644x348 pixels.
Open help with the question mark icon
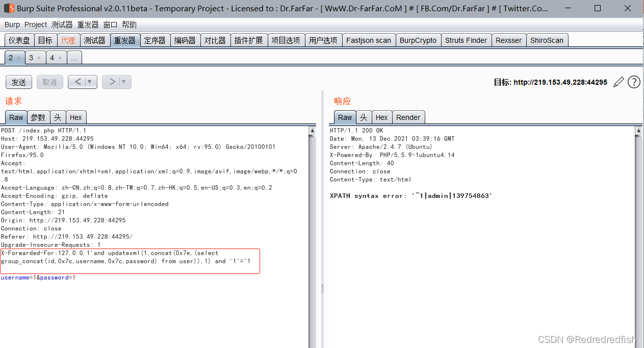[x=634, y=82]
